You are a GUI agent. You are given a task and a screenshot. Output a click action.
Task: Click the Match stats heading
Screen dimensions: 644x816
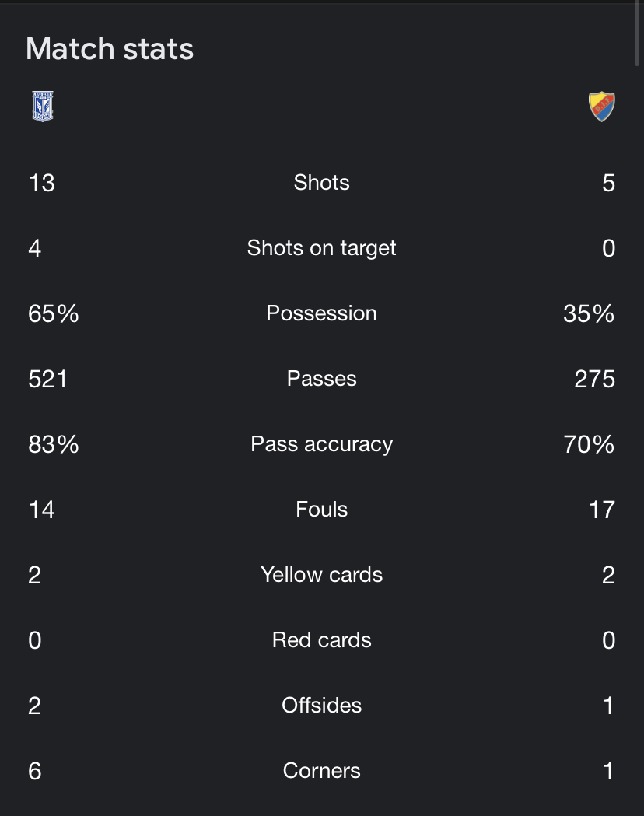(110, 49)
